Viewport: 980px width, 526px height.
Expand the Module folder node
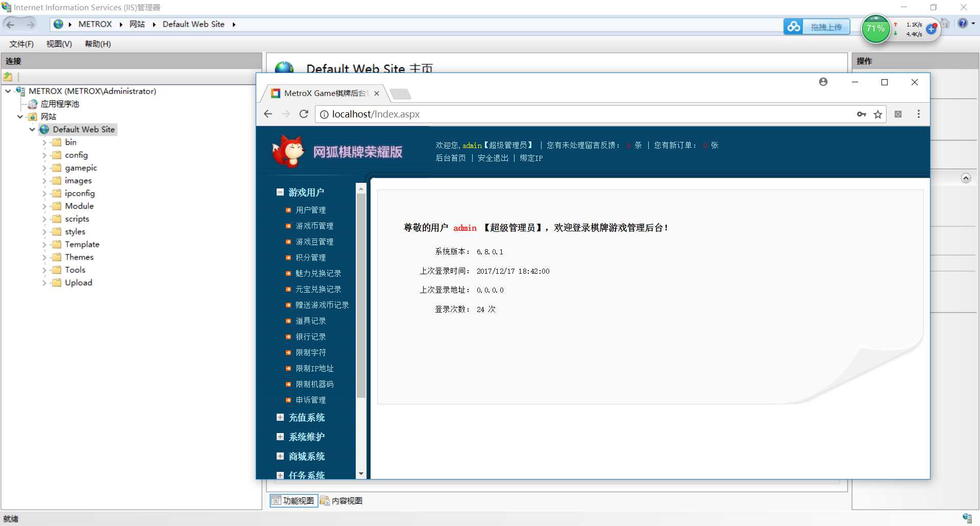click(44, 206)
